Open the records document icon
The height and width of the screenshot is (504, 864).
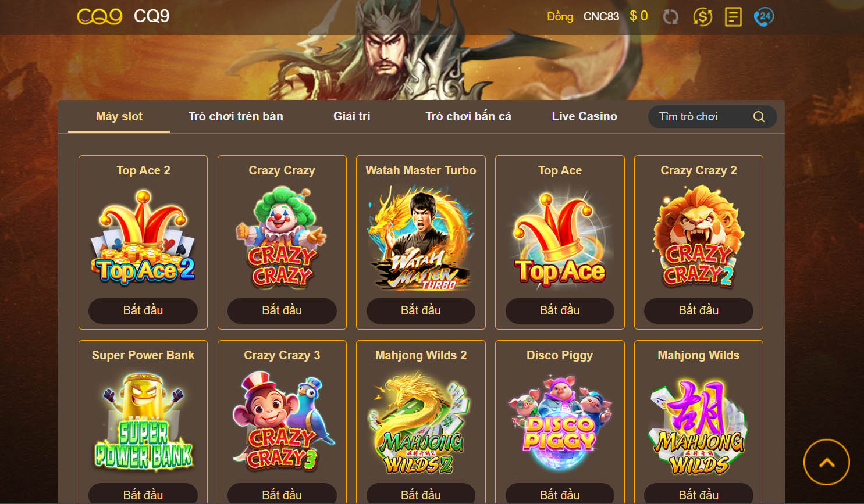click(733, 17)
